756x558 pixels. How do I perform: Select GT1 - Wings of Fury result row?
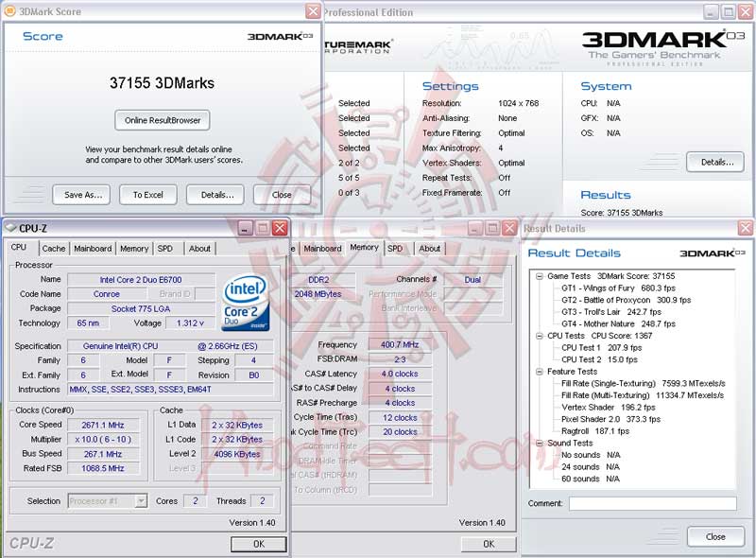pos(618,288)
